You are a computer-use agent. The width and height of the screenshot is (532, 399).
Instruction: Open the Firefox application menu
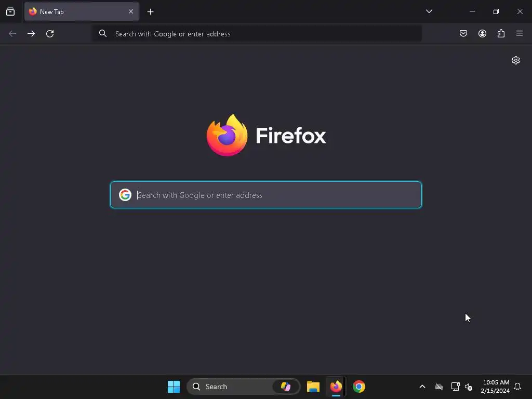click(x=519, y=33)
